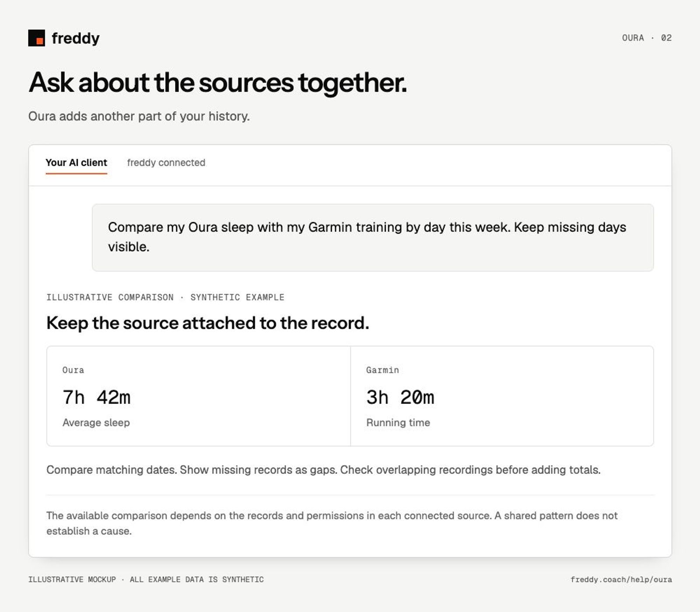Viewport: 700px width, 612px height.
Task: Click the freddy logo square icon
Action: (36, 38)
